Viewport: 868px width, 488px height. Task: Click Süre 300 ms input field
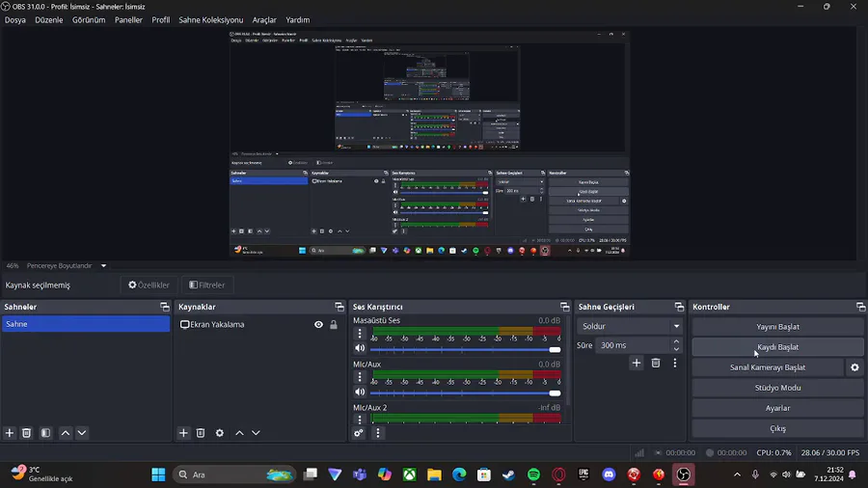point(634,345)
